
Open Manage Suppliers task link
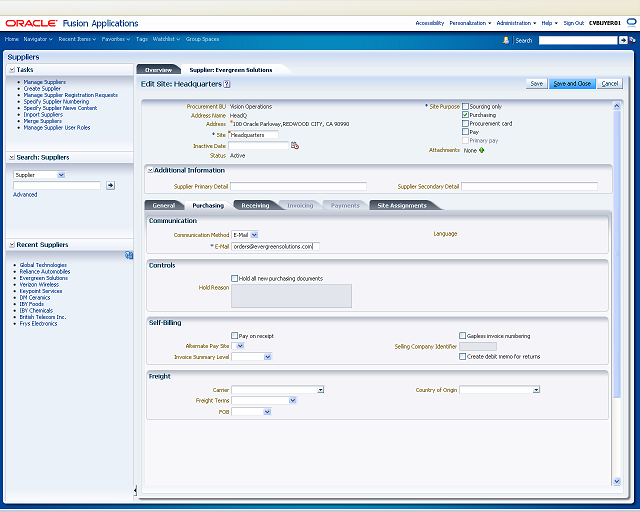(x=44, y=82)
